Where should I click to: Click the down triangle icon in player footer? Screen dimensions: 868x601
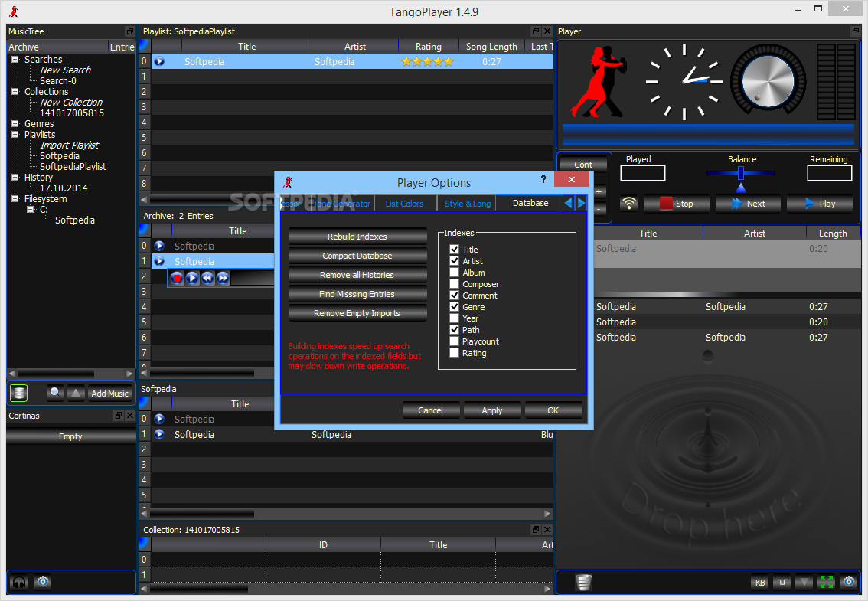pos(804,582)
